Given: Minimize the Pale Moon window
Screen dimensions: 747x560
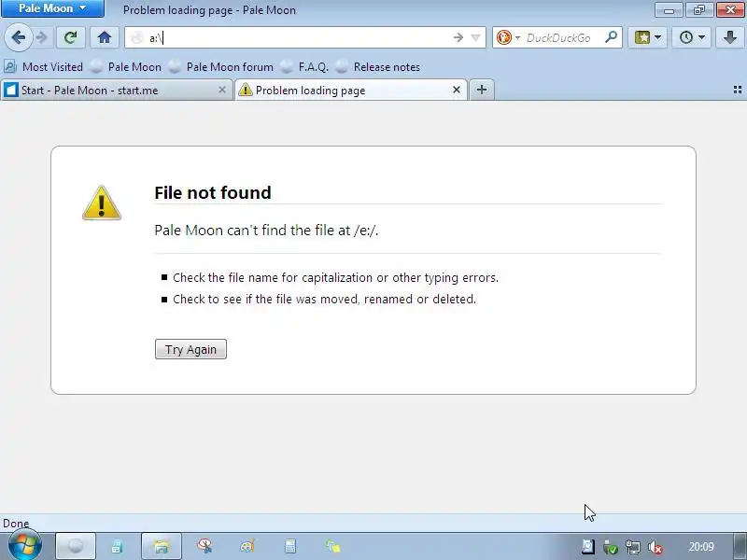Looking at the screenshot, I should click(669, 9).
